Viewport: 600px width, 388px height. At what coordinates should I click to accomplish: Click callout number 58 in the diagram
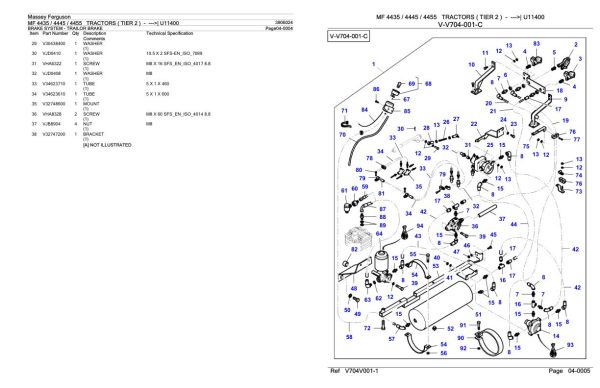(x=349, y=337)
